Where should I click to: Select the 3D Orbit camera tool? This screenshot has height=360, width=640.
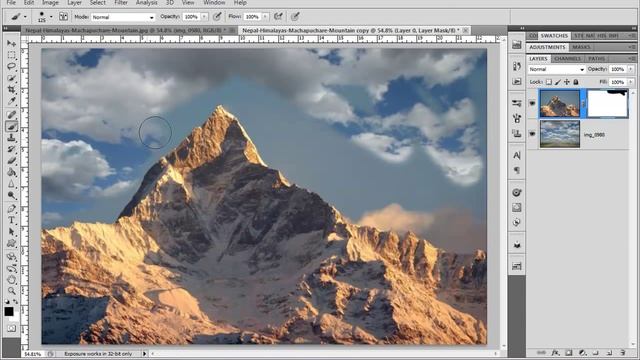pyautogui.click(x=11, y=269)
